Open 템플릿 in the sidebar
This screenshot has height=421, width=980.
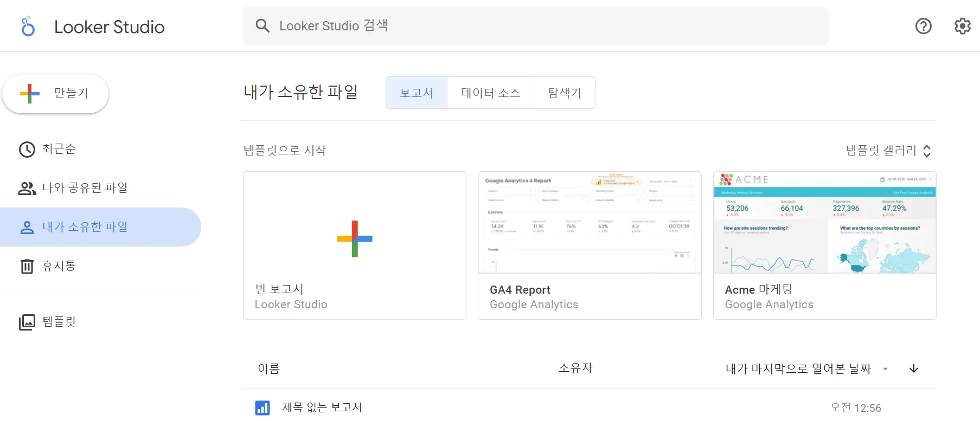click(100, 322)
